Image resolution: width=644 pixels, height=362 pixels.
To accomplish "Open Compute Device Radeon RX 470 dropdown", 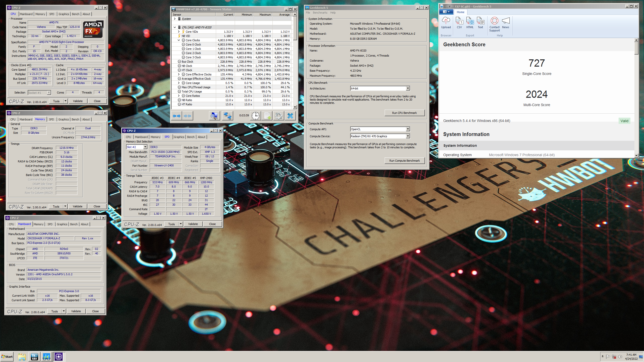I will pos(408,136).
